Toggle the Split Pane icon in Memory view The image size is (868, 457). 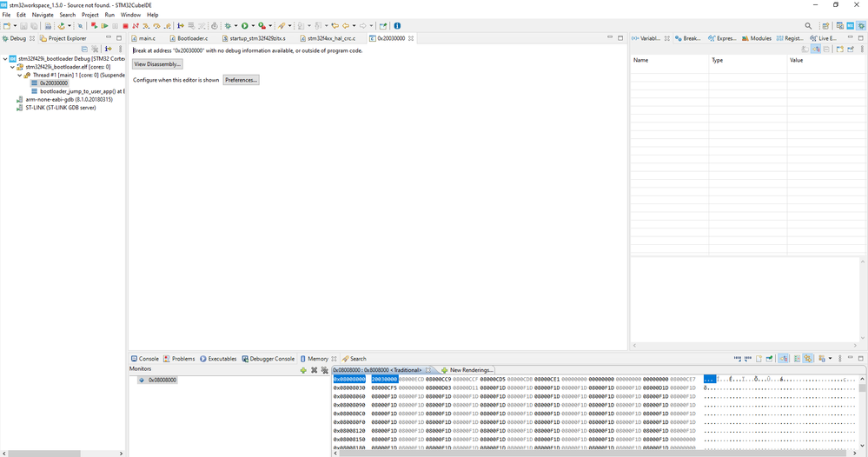[x=797, y=359]
